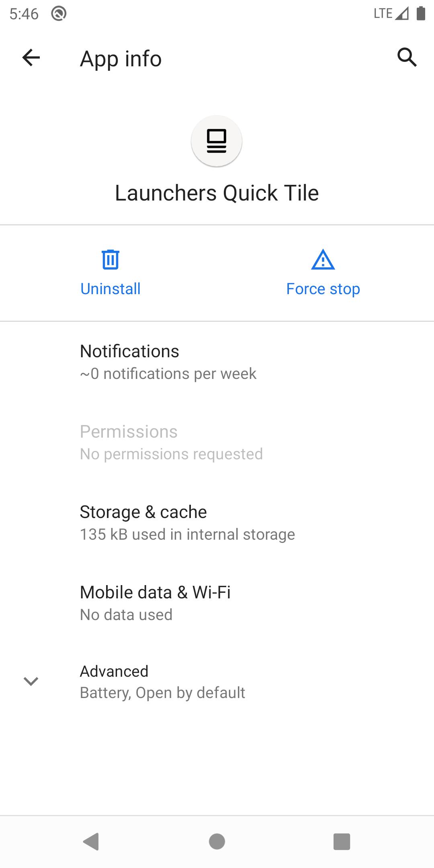
Task: Expand the Advanced section chevron
Action: (31, 681)
